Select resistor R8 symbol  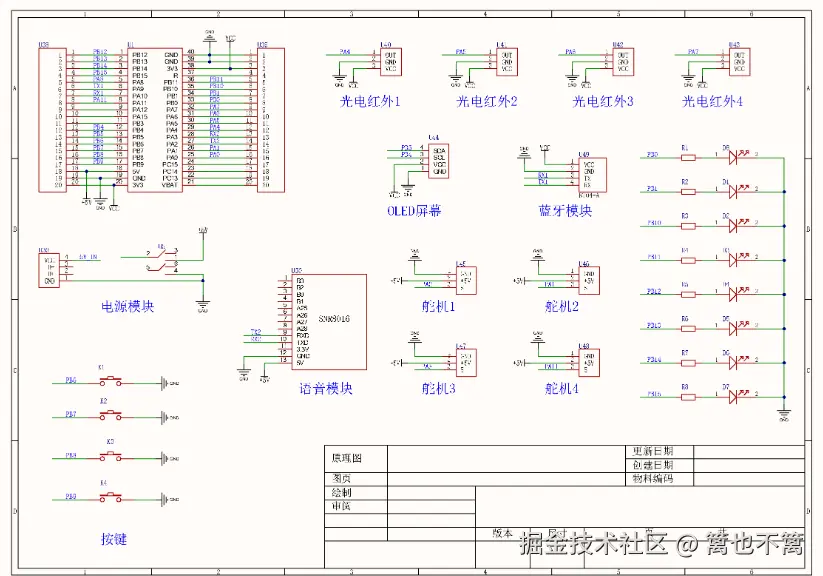(x=688, y=397)
